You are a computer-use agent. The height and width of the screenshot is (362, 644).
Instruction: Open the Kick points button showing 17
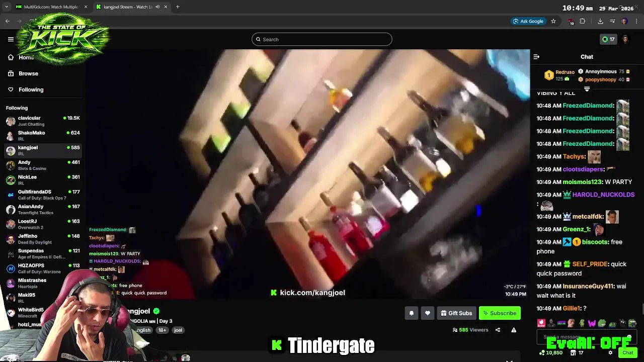point(608,39)
